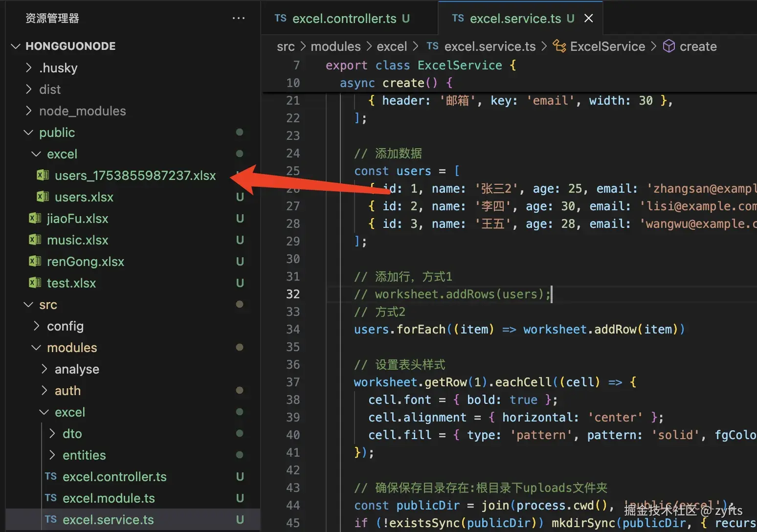Viewport: 757px width, 532px height.
Task: Expand the auth folder
Action: (x=45, y=390)
